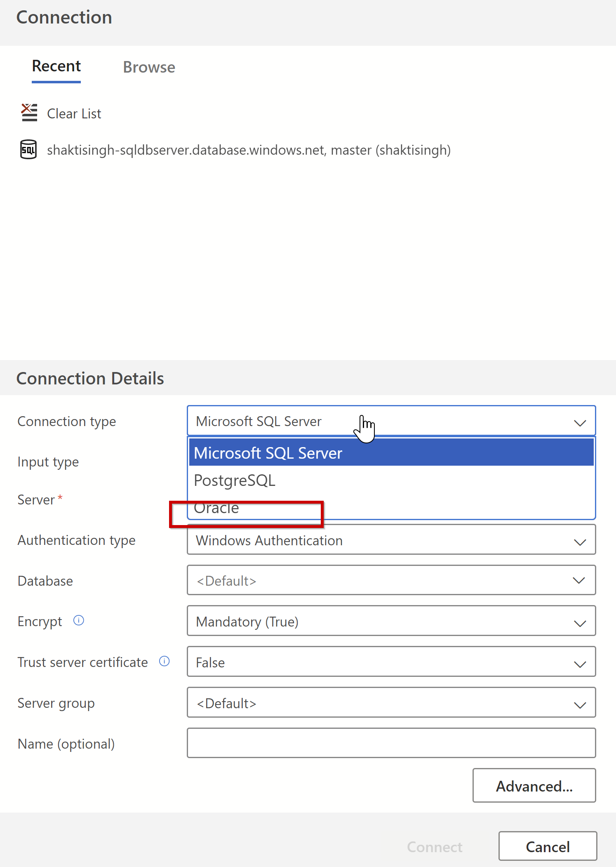
Task: Choose PostgreSQL from the connection type list
Action: click(x=391, y=480)
